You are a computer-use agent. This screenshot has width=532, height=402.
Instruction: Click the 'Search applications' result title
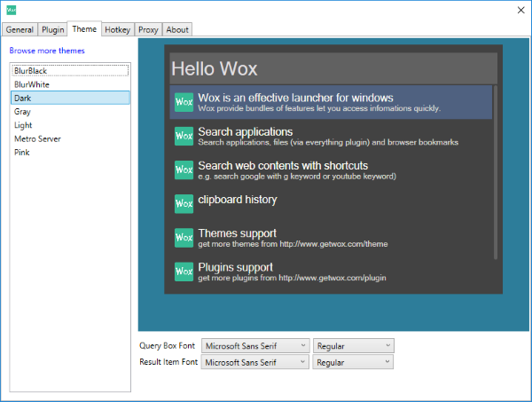246,131
